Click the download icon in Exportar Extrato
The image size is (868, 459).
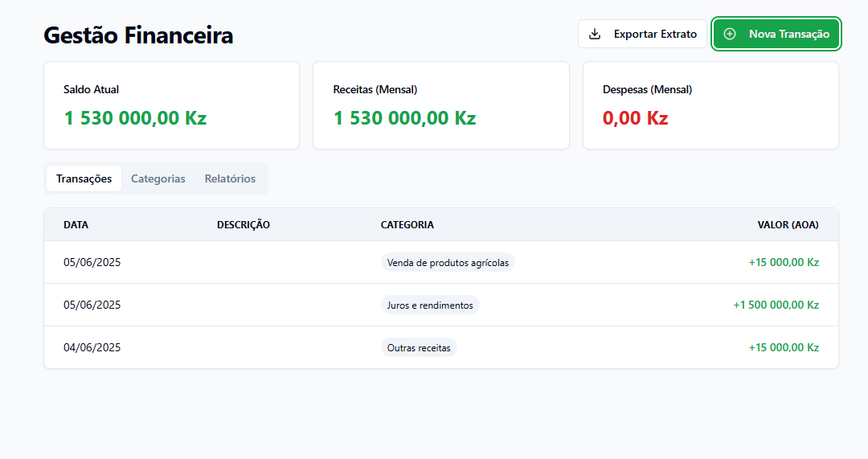[x=595, y=34]
